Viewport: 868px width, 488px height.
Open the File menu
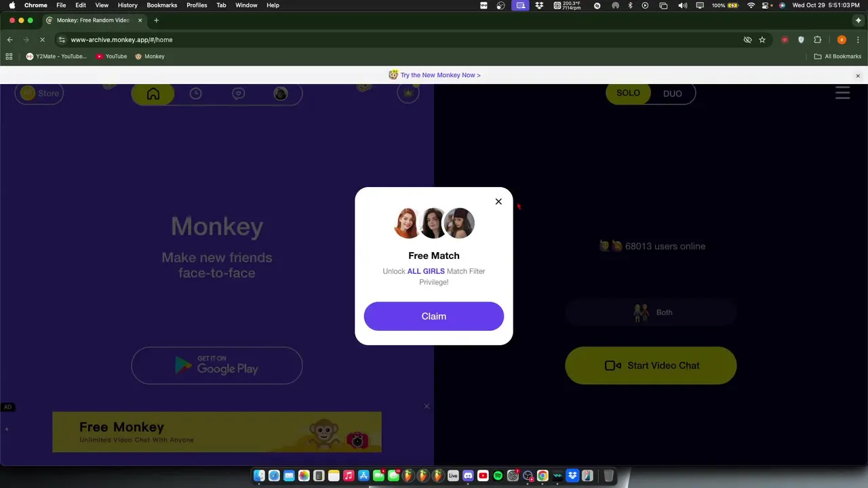[x=61, y=5]
